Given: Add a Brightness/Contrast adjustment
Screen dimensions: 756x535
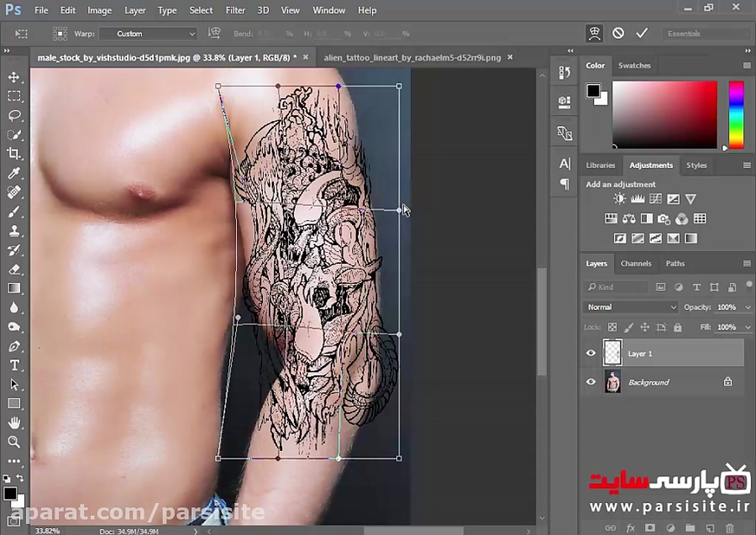Looking at the screenshot, I should [620, 198].
